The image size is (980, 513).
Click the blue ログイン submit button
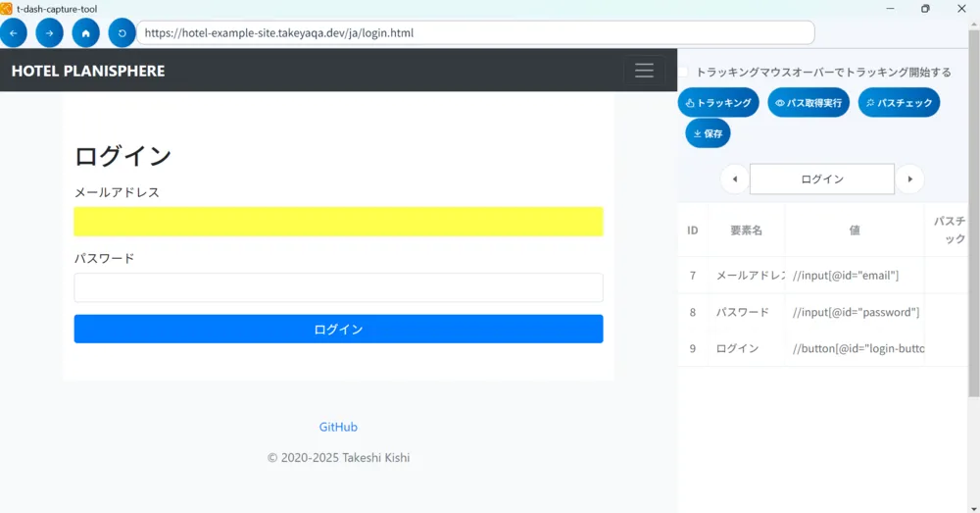(338, 330)
